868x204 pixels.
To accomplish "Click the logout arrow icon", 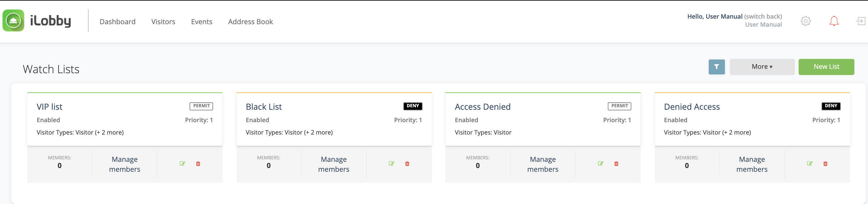I will (860, 21).
